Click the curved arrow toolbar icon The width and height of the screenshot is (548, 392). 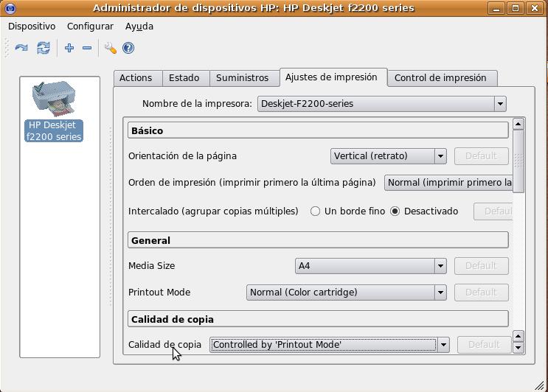[21, 48]
